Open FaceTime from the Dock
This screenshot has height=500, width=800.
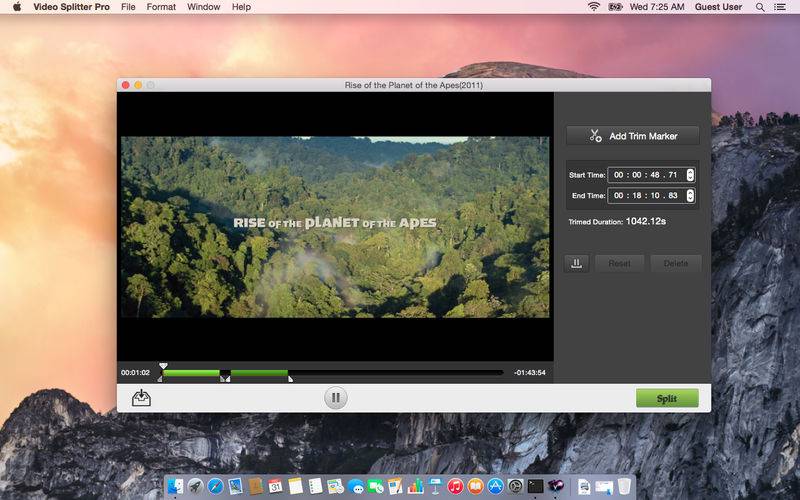[x=375, y=486]
